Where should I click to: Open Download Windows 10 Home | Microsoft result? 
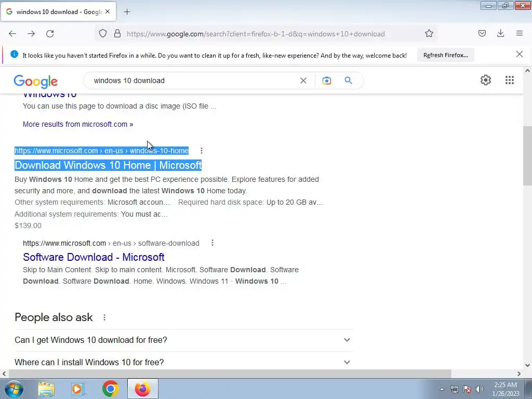108,165
